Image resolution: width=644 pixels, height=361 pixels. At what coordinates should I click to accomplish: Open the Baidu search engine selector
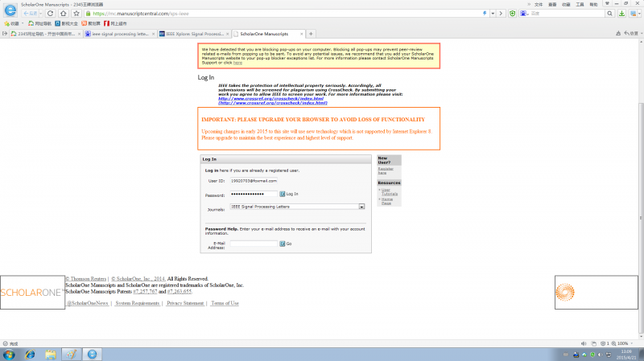524,14
